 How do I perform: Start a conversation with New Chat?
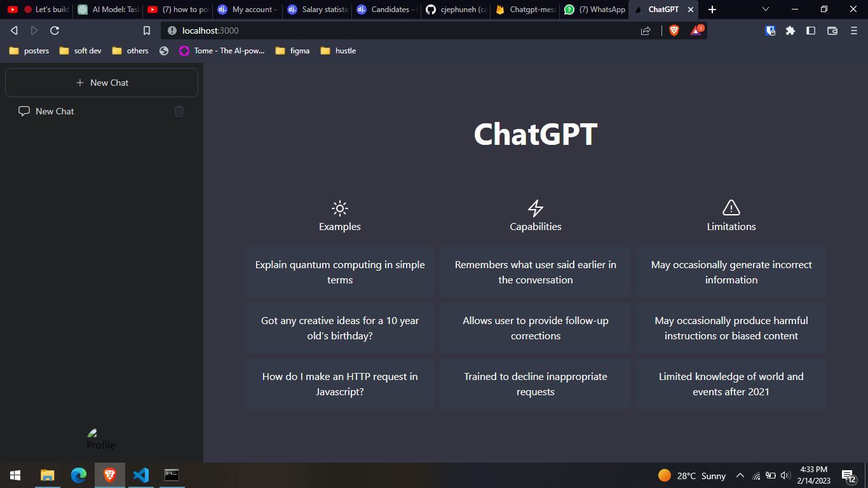102,83
